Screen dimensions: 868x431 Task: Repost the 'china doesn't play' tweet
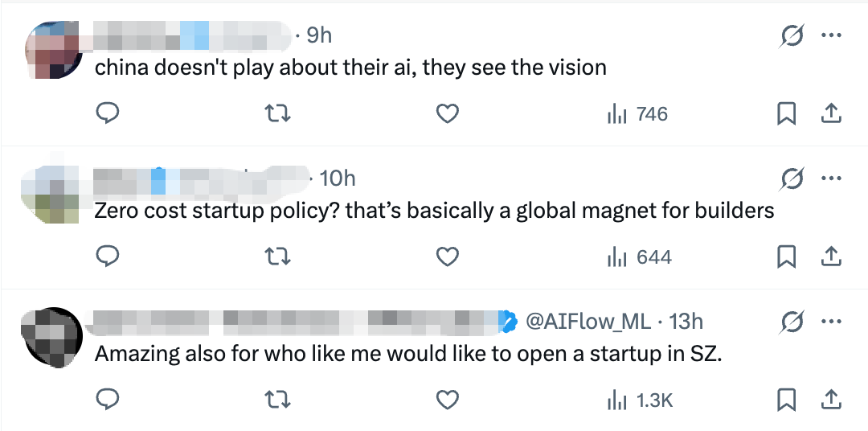277,114
